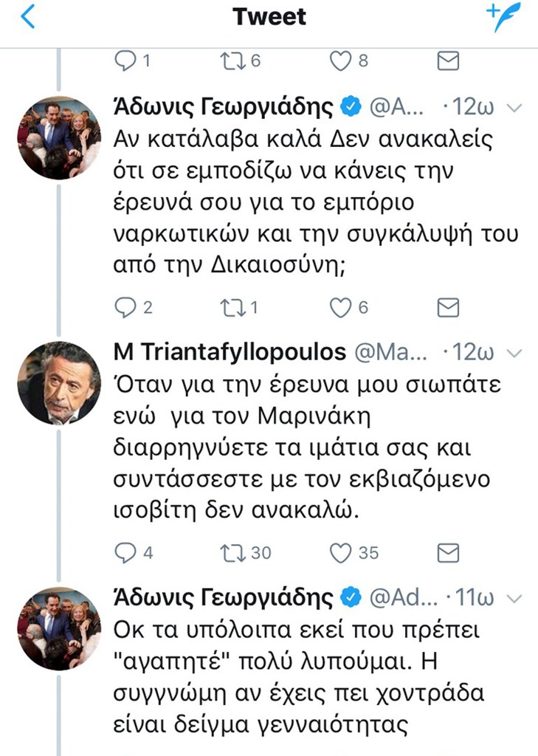Tap Άδωνις Γεωργιάδης avatar on first tweet
Image resolution: width=538 pixels, height=756 pixels.
(58, 138)
